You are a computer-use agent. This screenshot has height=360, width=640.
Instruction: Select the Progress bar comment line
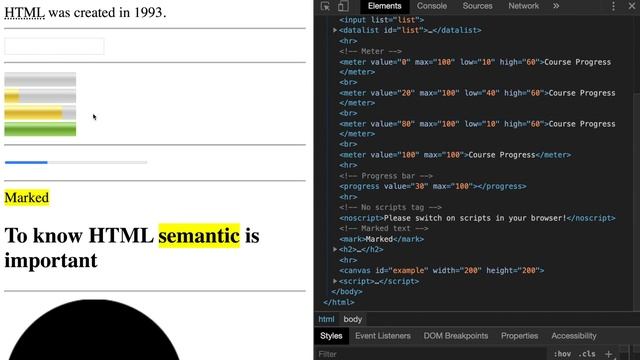[x=386, y=176]
